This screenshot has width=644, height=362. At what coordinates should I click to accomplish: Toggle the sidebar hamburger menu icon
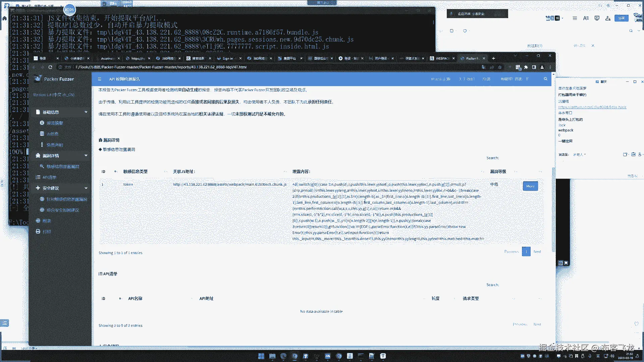(99, 79)
